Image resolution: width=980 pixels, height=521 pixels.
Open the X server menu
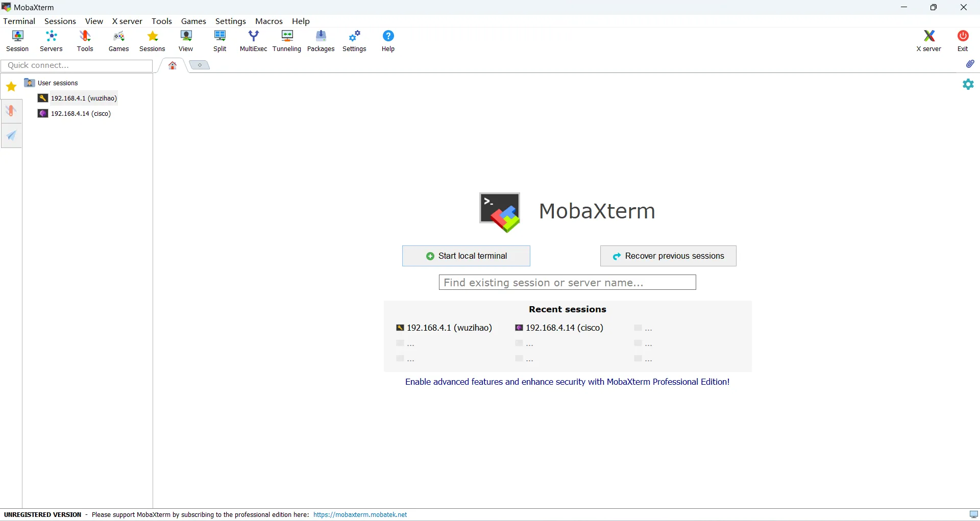[x=127, y=21]
